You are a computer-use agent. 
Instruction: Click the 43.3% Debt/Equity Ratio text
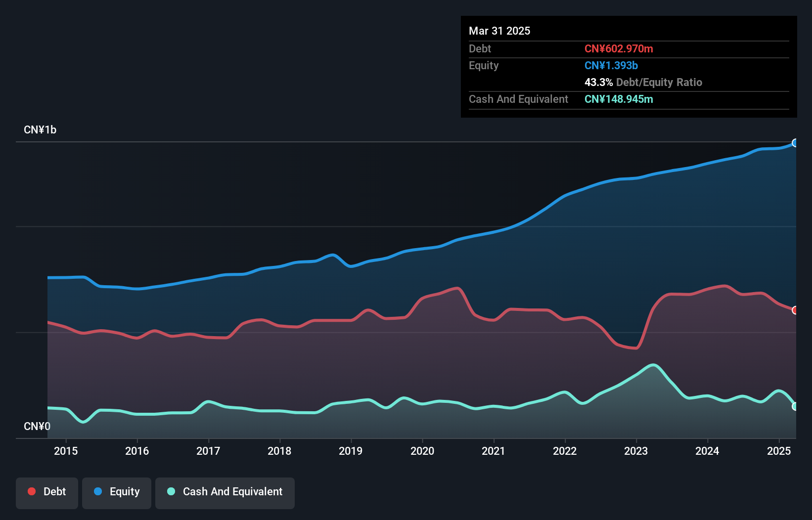643,83
